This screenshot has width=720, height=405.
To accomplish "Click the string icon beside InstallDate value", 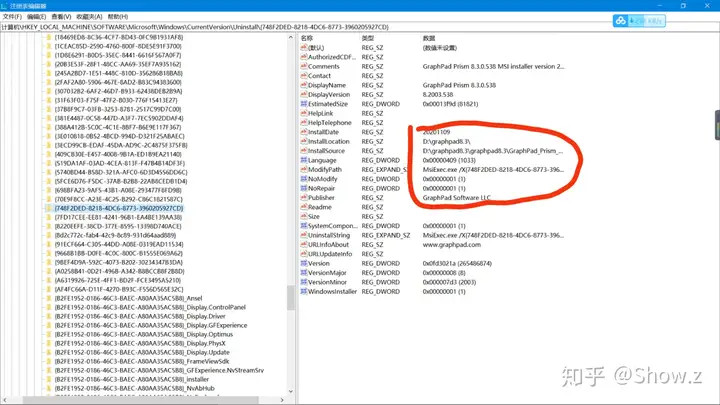I will click(304, 132).
